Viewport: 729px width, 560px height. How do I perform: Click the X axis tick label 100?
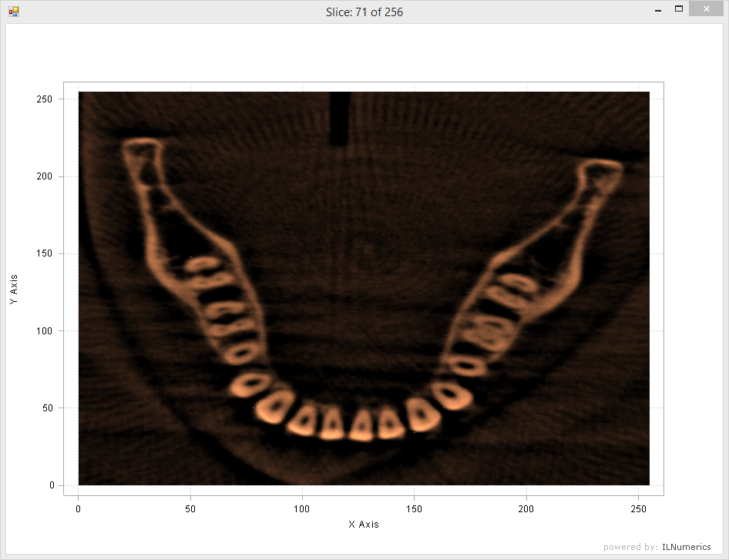tap(302, 509)
